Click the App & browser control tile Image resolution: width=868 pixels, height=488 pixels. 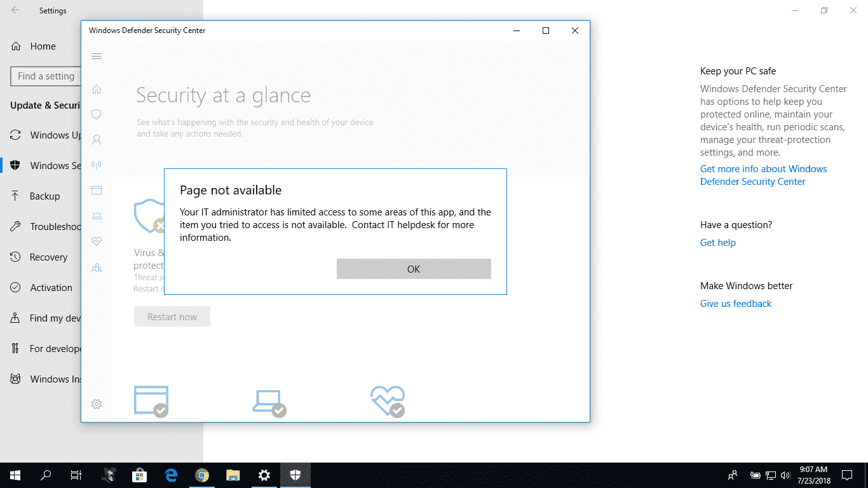pos(151,401)
